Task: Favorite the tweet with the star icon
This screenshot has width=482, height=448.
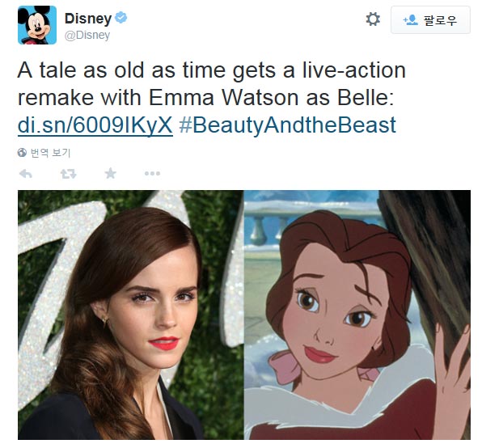Action: click(110, 174)
